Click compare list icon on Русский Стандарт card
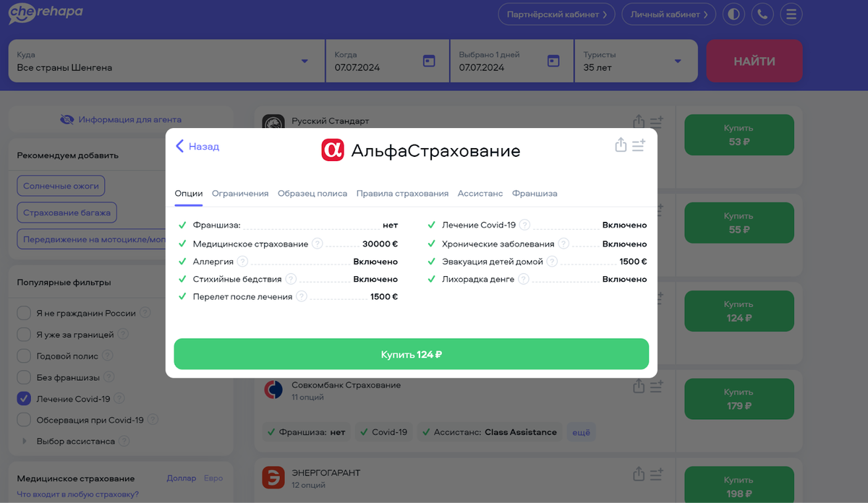The image size is (868, 503). pyautogui.click(x=656, y=123)
